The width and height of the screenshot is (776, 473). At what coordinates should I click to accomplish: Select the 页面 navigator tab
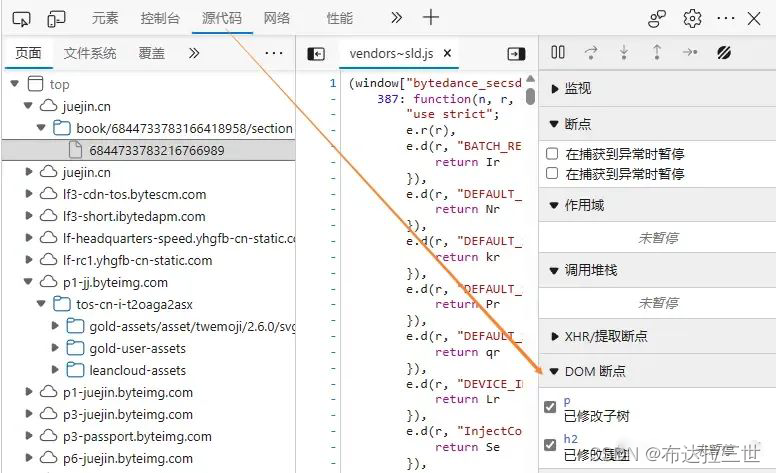(x=28, y=53)
